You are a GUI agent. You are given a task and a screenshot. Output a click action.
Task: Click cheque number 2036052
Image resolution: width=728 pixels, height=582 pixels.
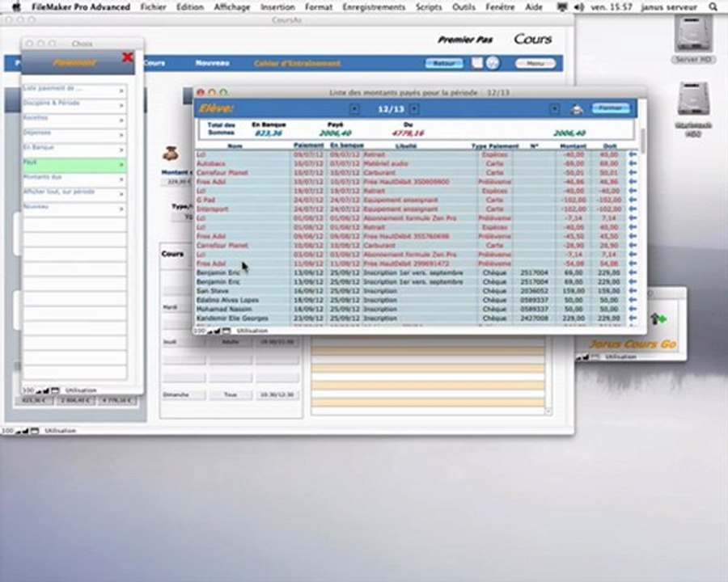534,290
